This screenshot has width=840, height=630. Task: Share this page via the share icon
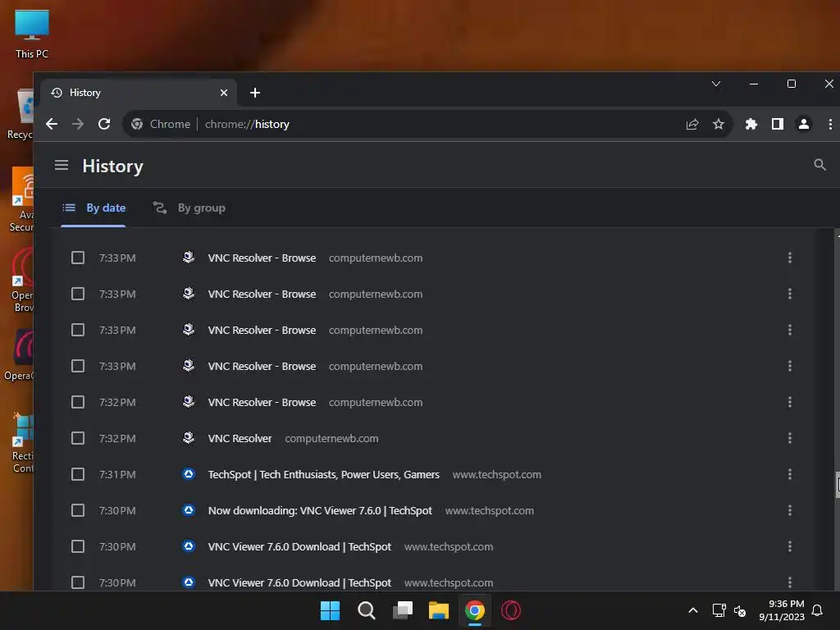[692, 125]
